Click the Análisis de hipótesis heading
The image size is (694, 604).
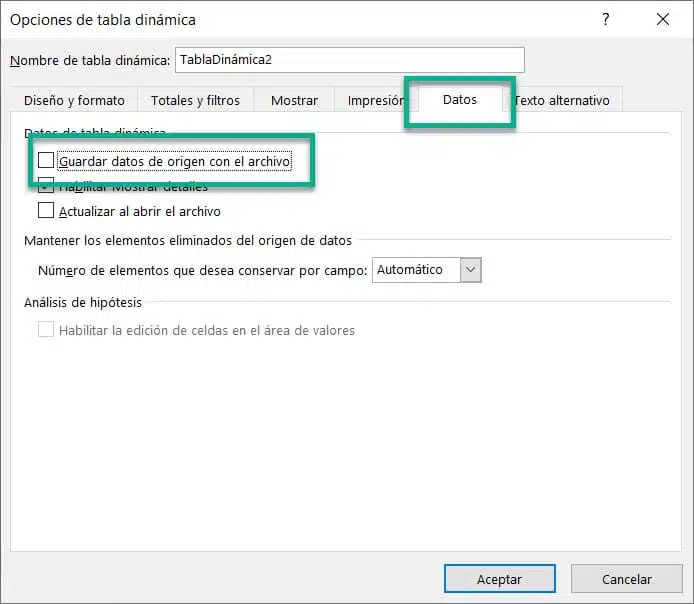pyautogui.click(x=83, y=302)
